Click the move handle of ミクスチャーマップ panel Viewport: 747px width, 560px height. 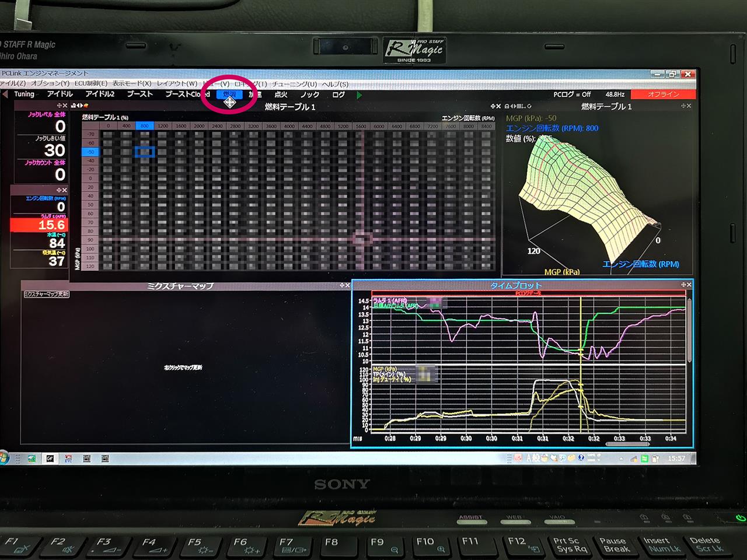(342, 285)
